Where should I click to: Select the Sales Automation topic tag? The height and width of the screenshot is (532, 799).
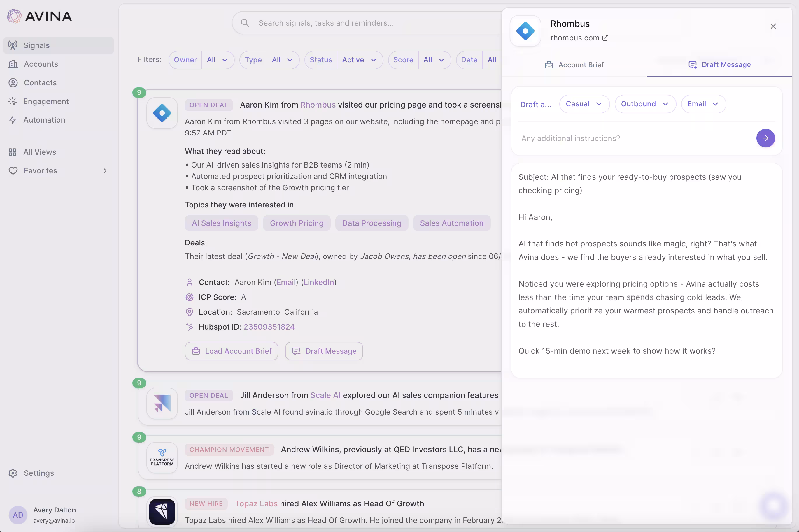(452, 223)
